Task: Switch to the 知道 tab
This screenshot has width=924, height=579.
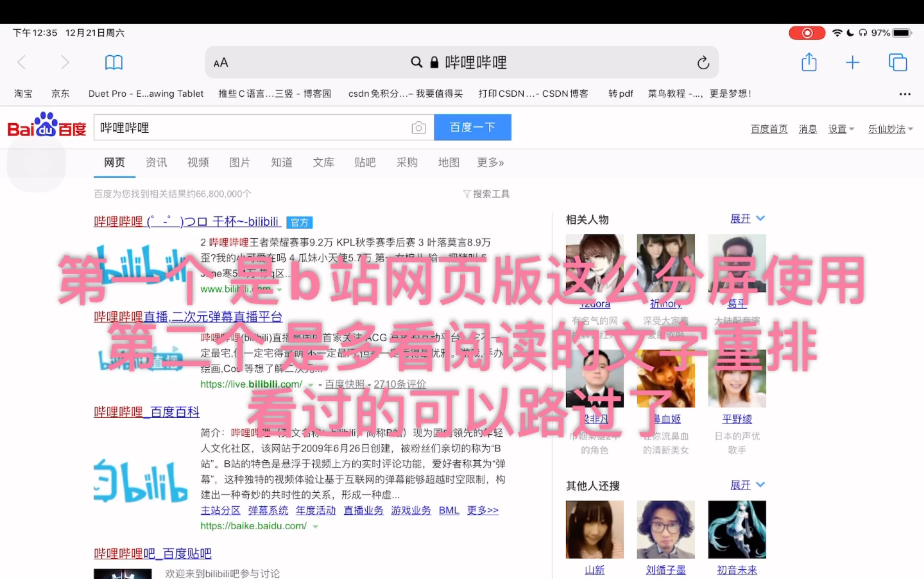Action: (282, 162)
